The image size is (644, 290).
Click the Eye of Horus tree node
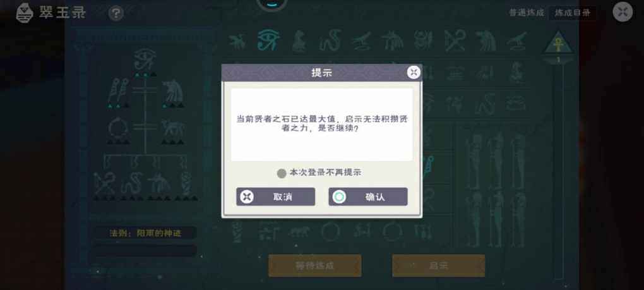point(145,59)
